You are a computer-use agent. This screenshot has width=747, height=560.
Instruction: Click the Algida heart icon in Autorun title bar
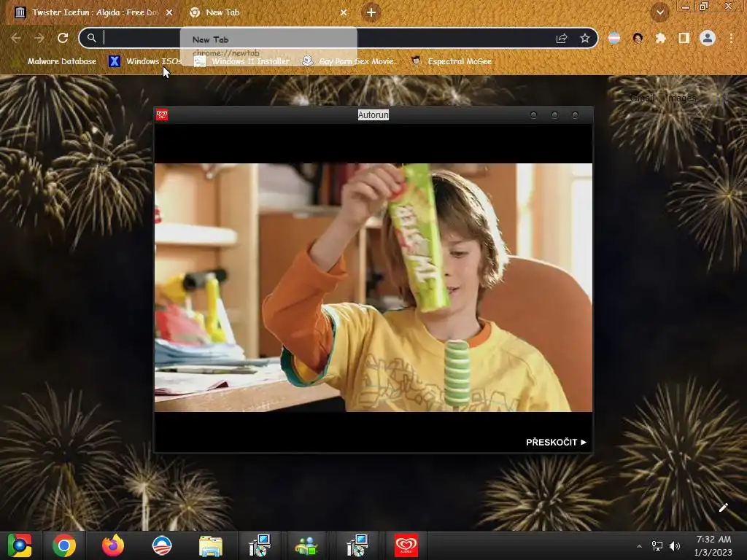pyautogui.click(x=162, y=114)
